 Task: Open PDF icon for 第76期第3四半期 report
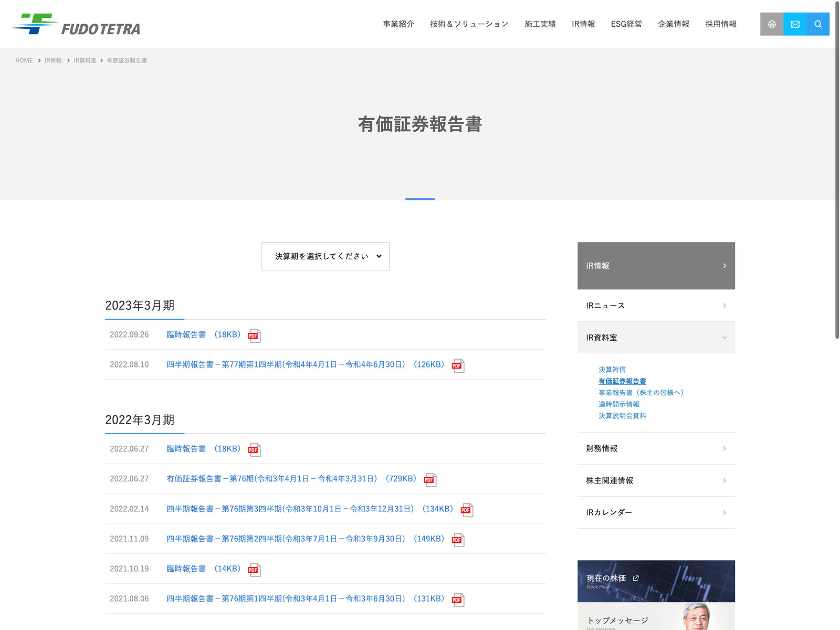(467, 510)
